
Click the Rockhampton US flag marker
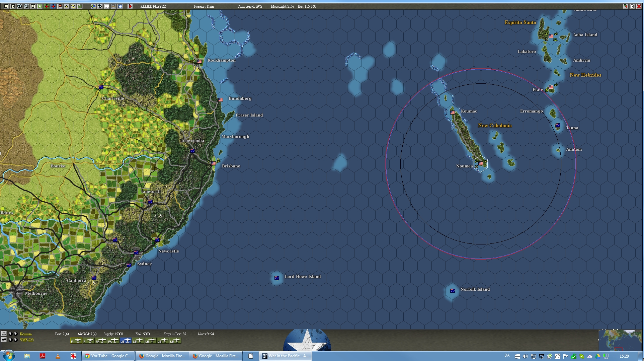[199, 62]
